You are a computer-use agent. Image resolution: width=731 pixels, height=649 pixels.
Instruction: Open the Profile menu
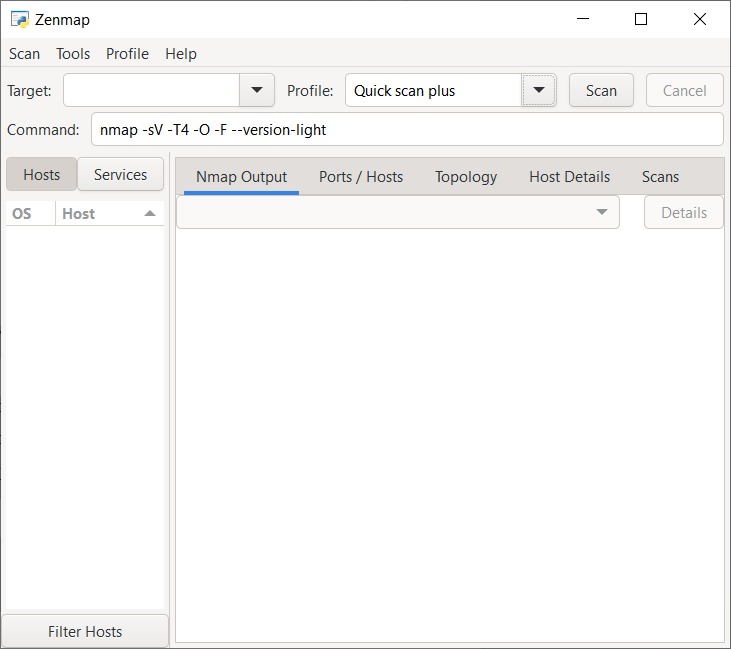point(127,54)
